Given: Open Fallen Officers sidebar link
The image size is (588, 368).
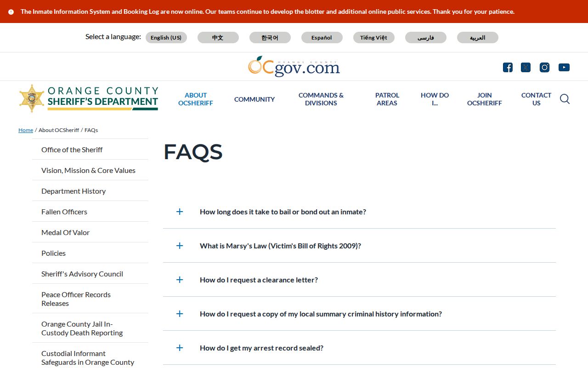Looking at the screenshot, I should 90,212.
